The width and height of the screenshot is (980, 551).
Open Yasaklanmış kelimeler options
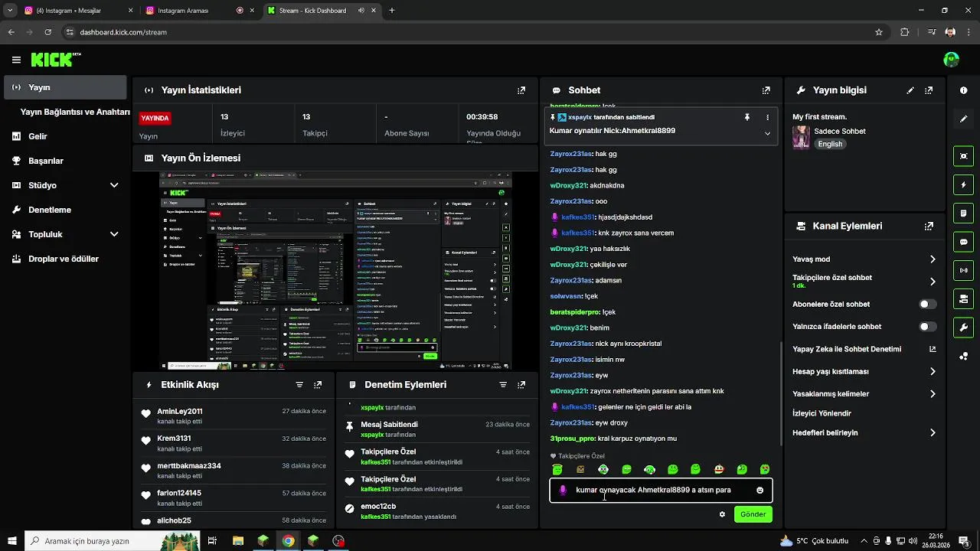coord(933,394)
